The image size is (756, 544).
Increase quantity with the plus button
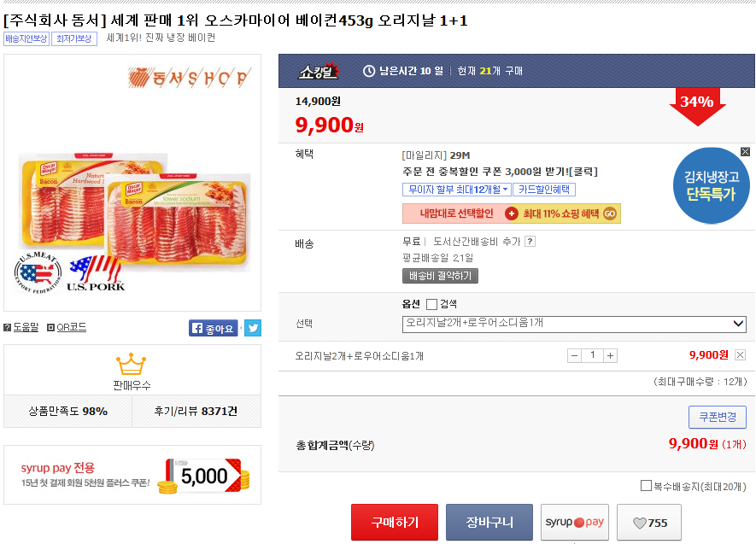click(610, 355)
